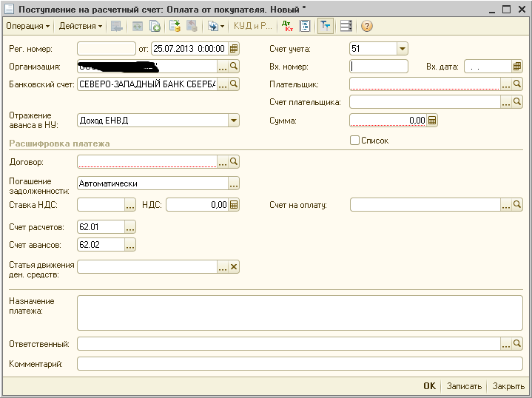This screenshot has width=532, height=398.
Task: Click the help question mark icon
Action: tap(367, 26)
